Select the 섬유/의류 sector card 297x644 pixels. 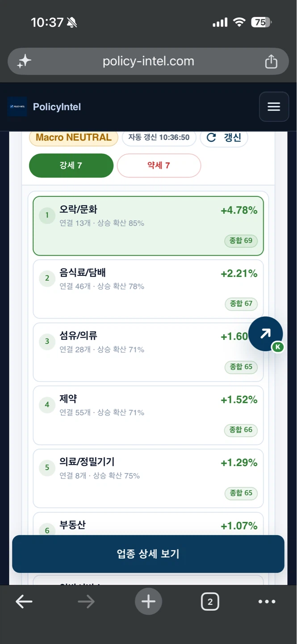[x=148, y=352]
